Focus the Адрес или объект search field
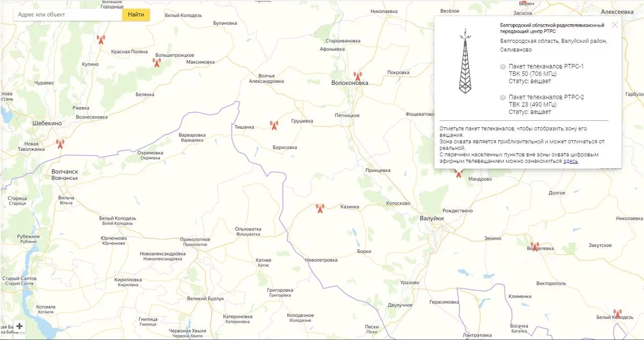 [68, 15]
